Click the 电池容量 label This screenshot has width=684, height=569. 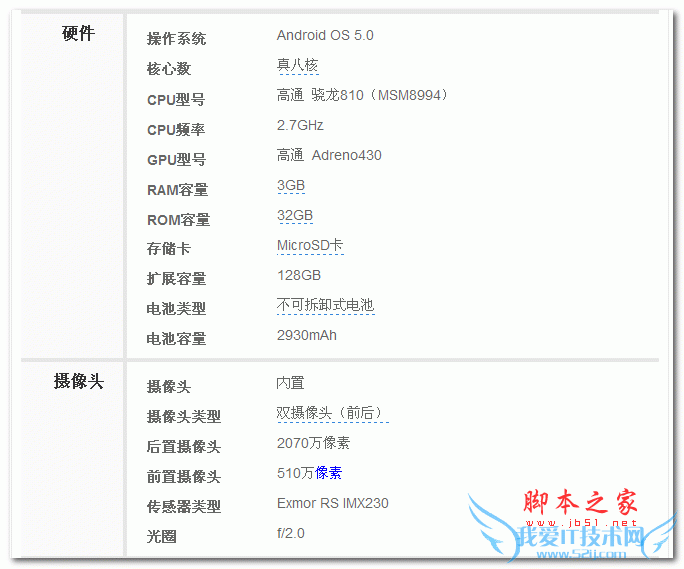pyautogui.click(x=176, y=339)
